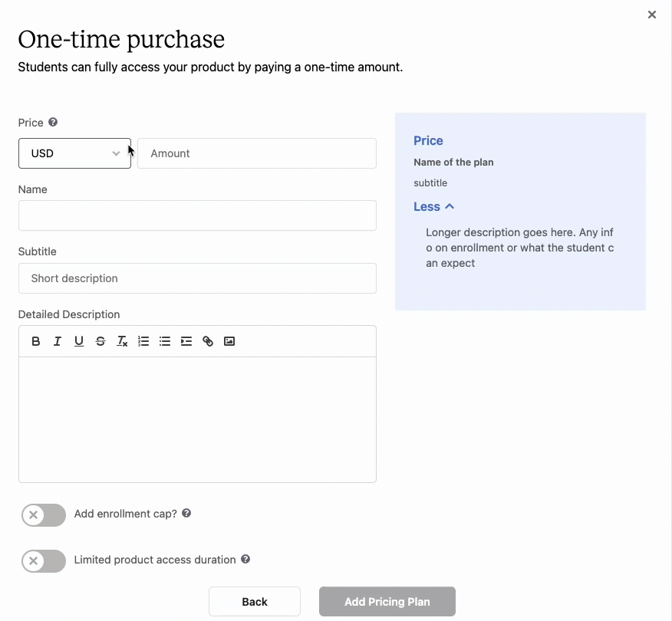672x621 pixels.
Task: Click the 'One-time purchase' heading
Action: tap(121, 39)
